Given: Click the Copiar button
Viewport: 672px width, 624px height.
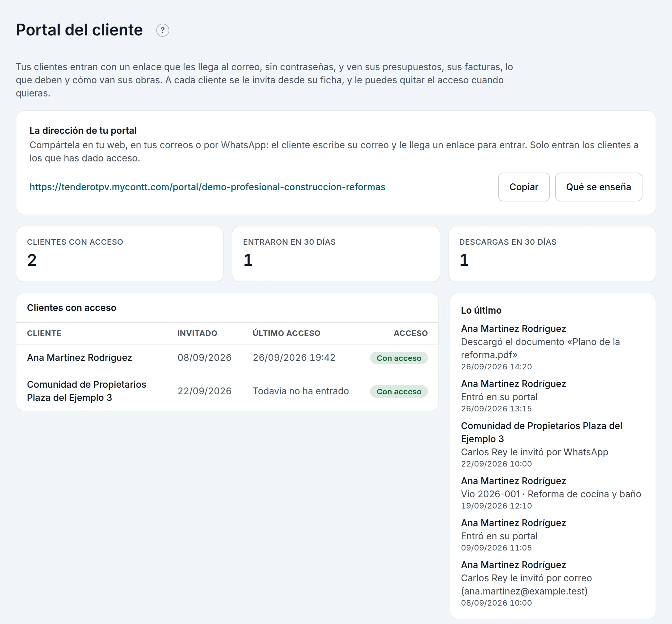Looking at the screenshot, I should point(523,187).
